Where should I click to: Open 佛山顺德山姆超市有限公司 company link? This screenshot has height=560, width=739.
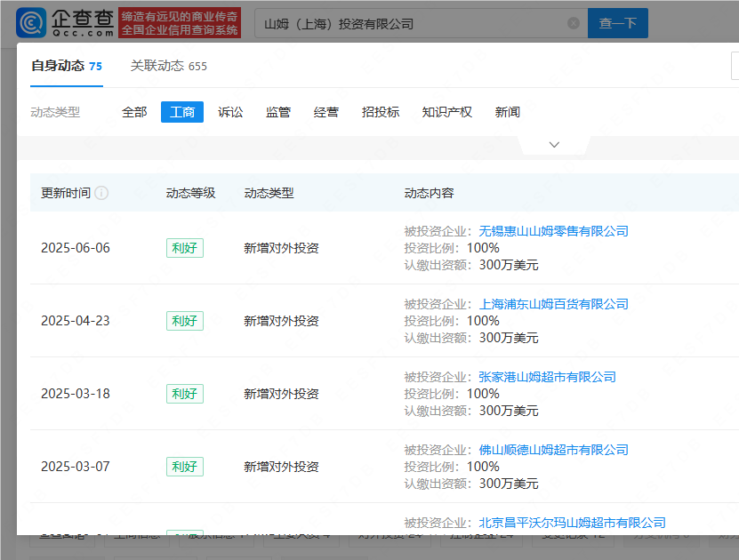tap(553, 450)
